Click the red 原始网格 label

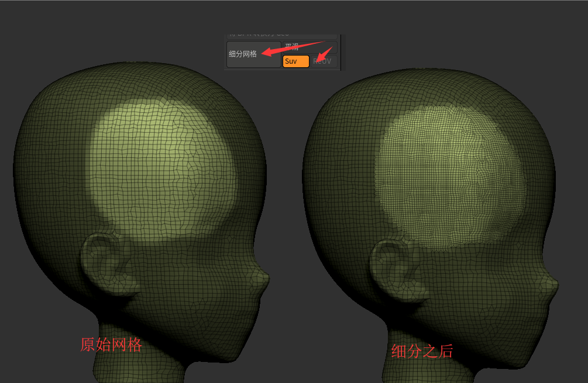pyautogui.click(x=111, y=345)
